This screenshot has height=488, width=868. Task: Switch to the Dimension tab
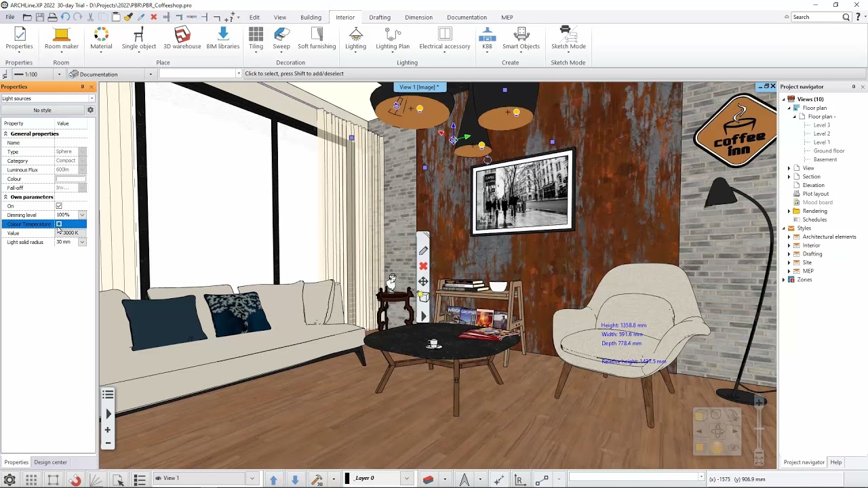click(418, 17)
